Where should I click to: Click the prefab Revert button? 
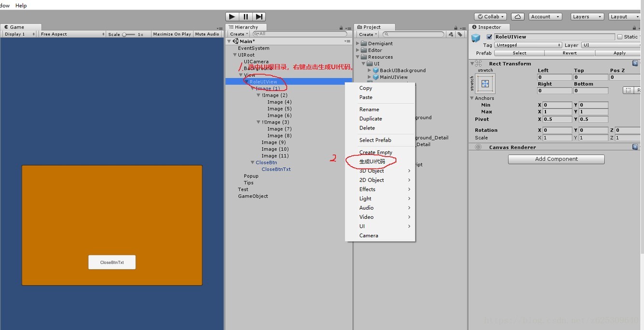(x=570, y=53)
